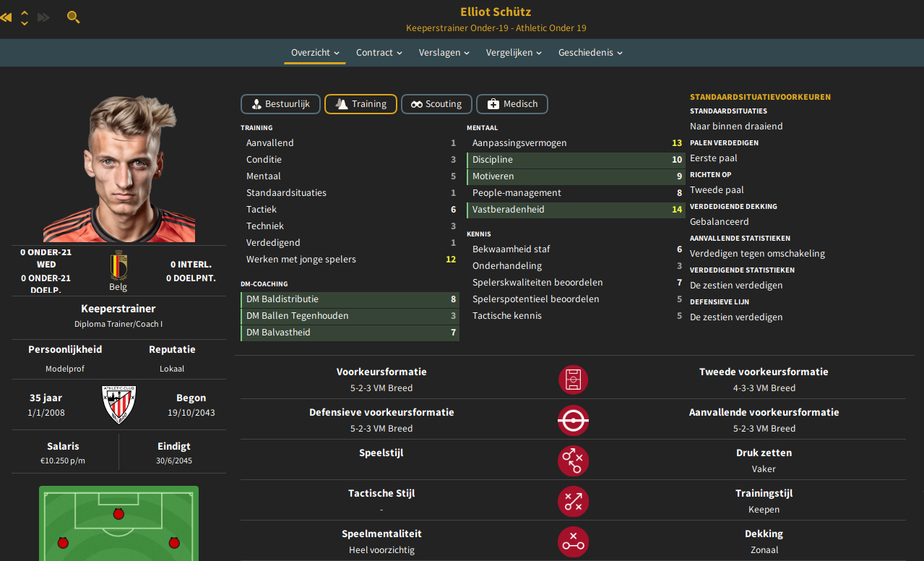The image size is (924, 561).
Task: Click the Belgium national team badge
Action: point(118,265)
